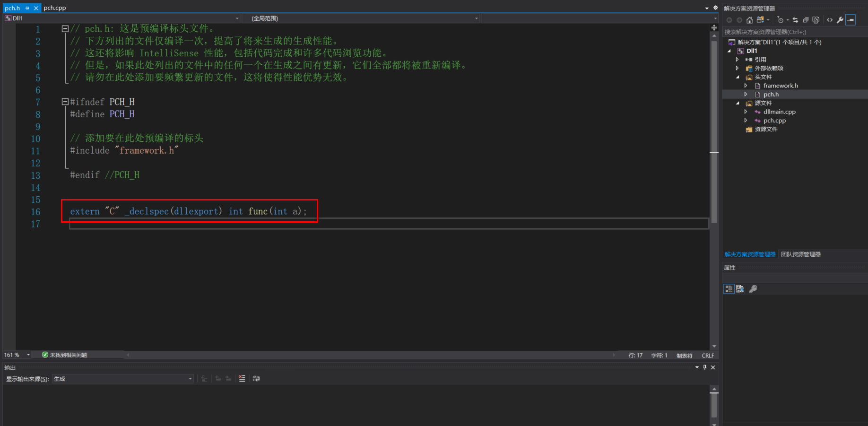Viewport: 868px width, 426px height.
Task: Click the 制表符 indent indicator
Action: (684, 356)
